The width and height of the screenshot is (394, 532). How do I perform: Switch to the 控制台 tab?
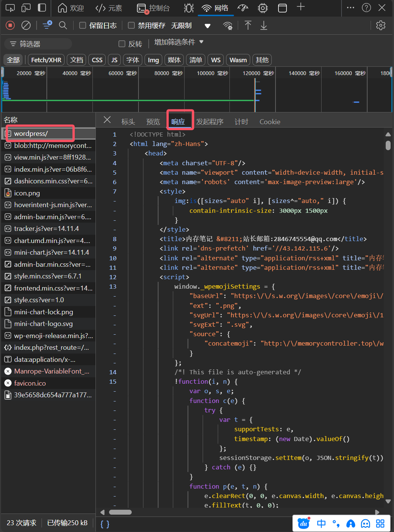[153, 8]
